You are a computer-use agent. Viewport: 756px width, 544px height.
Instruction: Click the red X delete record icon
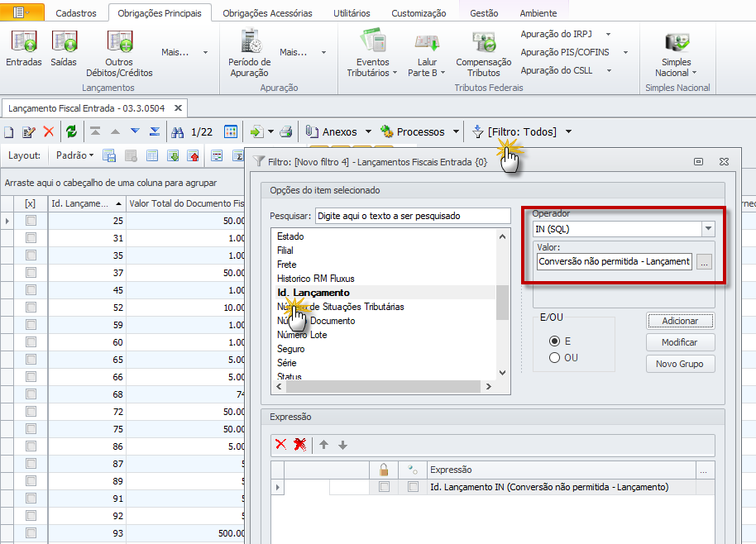click(x=49, y=131)
